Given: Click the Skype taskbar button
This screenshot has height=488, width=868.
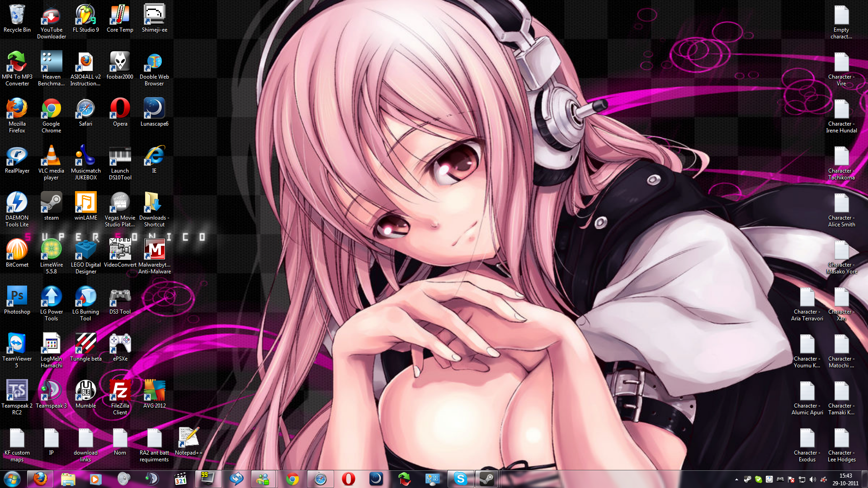Looking at the screenshot, I should (460, 479).
